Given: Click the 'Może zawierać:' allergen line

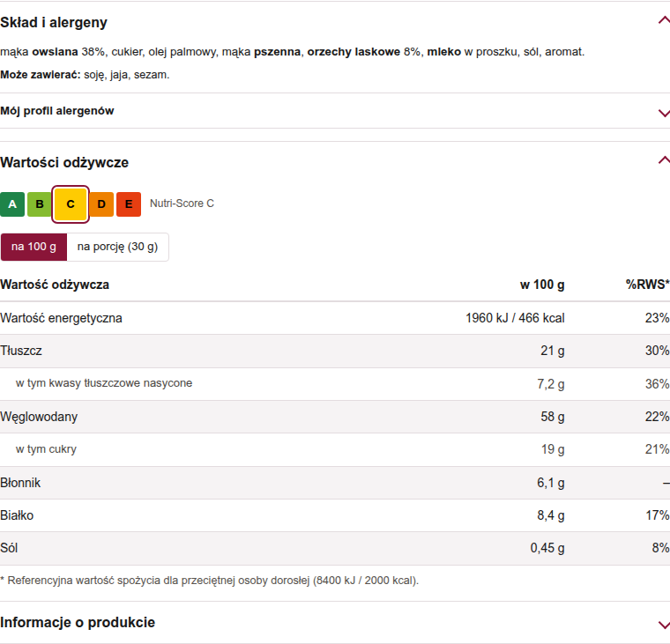Looking at the screenshot, I should coord(85,75).
